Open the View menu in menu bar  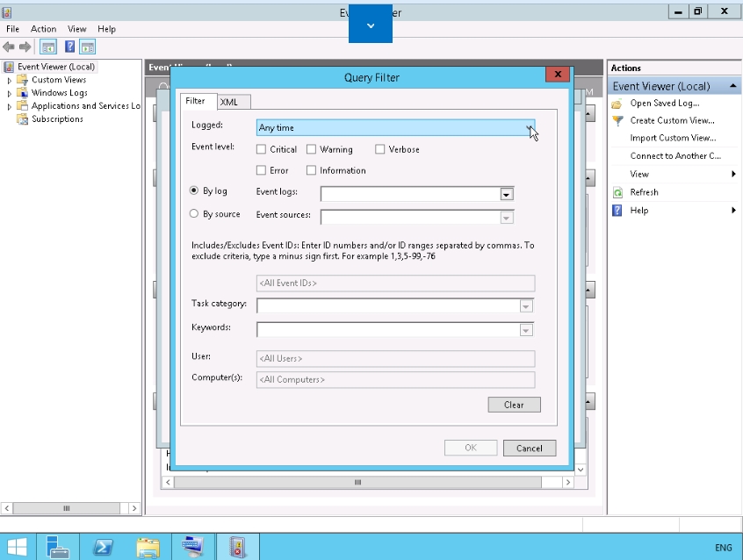click(76, 29)
